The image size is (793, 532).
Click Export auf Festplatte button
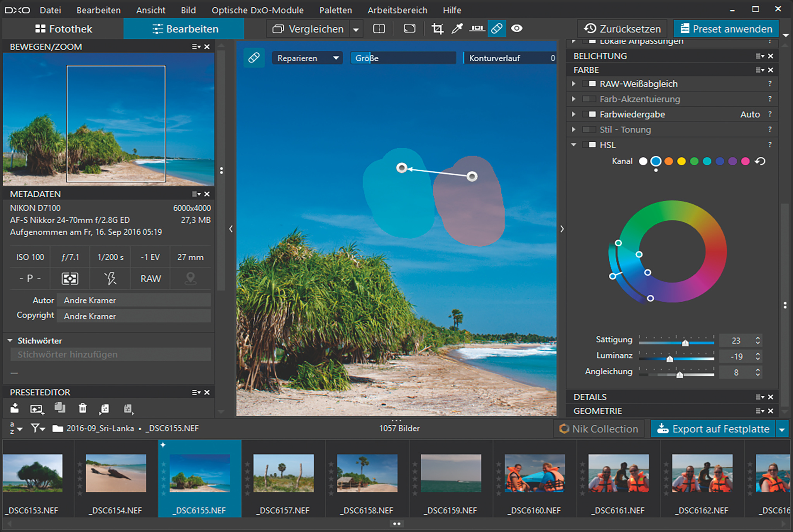pos(713,429)
